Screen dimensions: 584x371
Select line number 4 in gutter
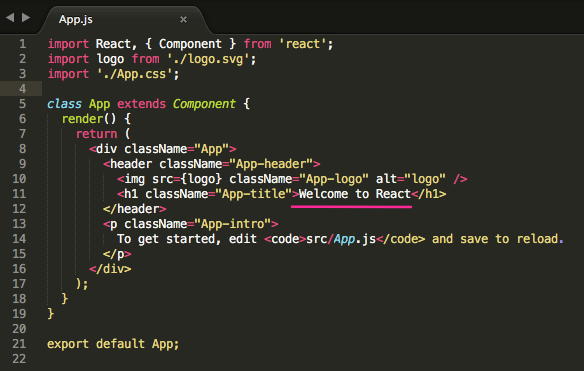22,89
